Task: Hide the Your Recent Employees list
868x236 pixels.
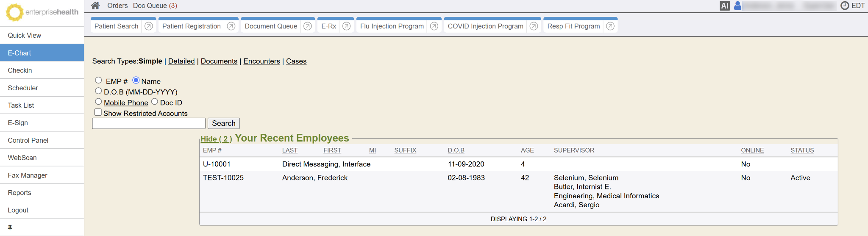Action: pos(216,139)
